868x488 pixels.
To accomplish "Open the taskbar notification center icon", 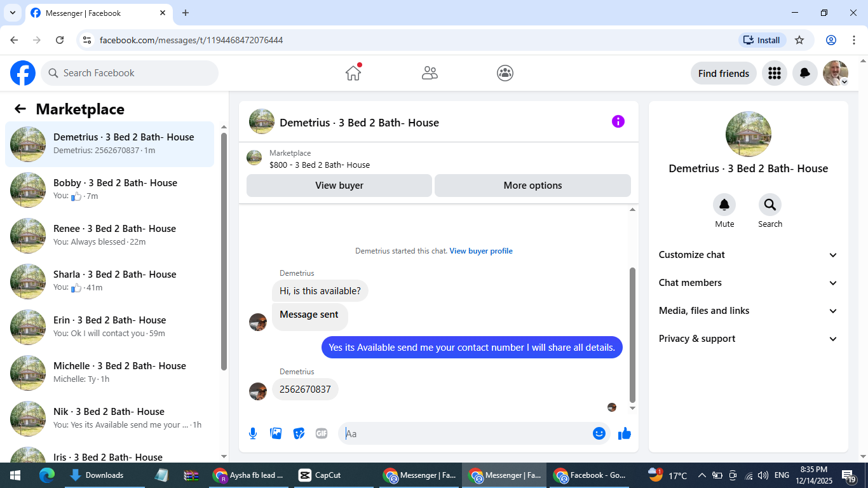I will tap(849, 475).
